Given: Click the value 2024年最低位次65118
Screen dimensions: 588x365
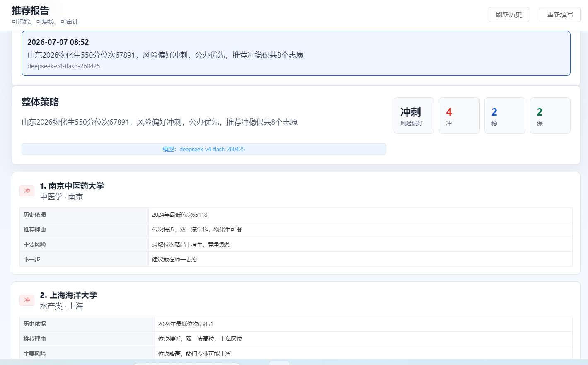Looking at the screenshot, I should 179,215.
